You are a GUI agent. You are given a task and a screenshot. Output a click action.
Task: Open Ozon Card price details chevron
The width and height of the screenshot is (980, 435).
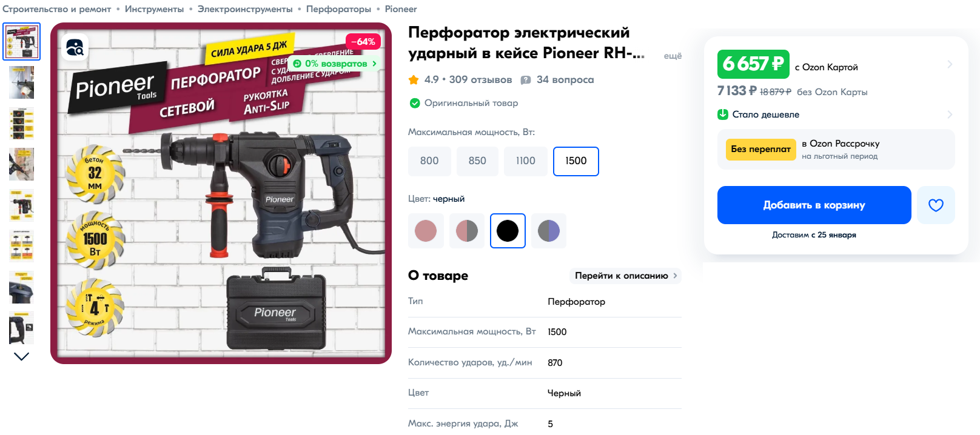[x=950, y=64]
